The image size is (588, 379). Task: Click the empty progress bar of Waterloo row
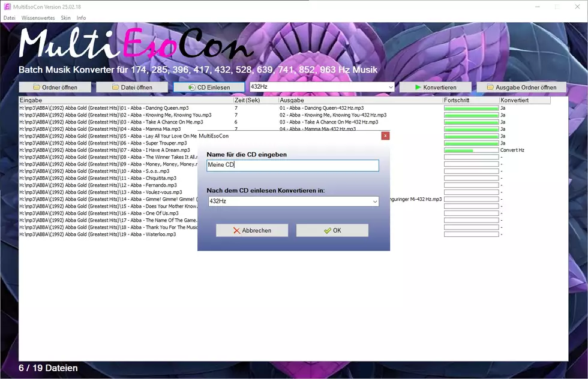click(472, 234)
